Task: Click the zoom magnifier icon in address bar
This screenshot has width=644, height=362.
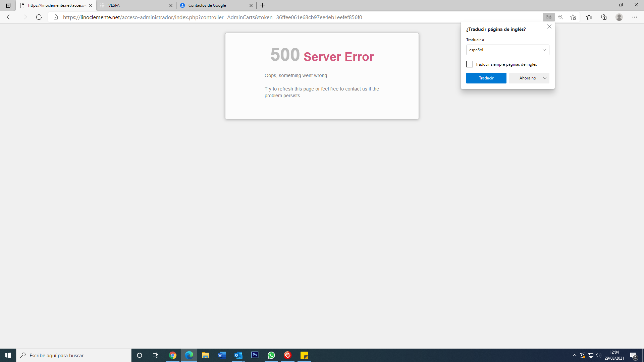Action: (x=561, y=17)
